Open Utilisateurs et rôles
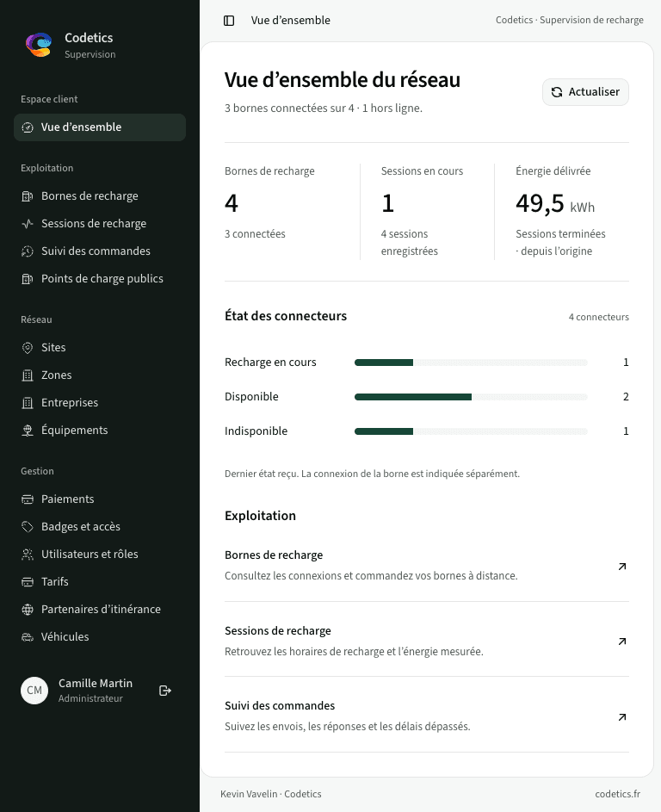The image size is (661, 812). [x=100, y=555]
